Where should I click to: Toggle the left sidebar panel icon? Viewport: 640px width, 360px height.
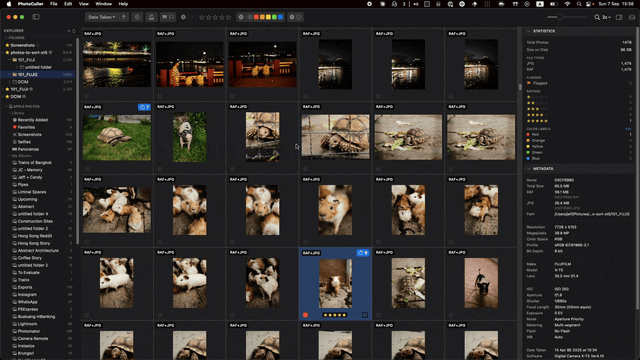point(36,17)
